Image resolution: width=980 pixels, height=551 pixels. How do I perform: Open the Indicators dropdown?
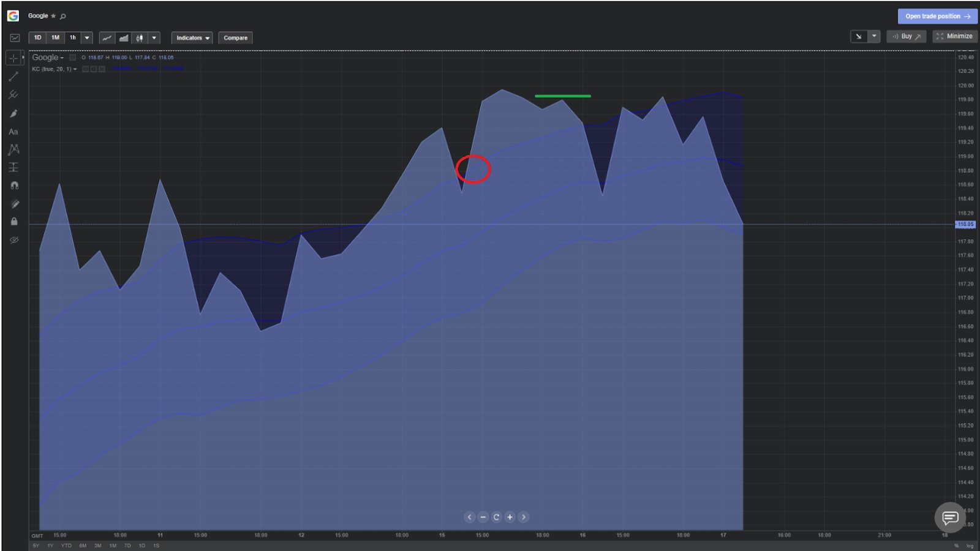point(192,38)
